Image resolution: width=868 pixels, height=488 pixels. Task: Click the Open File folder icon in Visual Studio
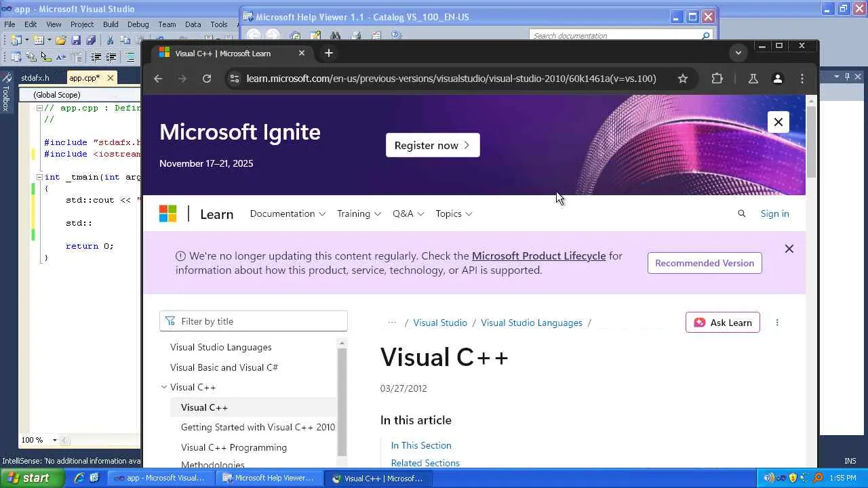61,41
